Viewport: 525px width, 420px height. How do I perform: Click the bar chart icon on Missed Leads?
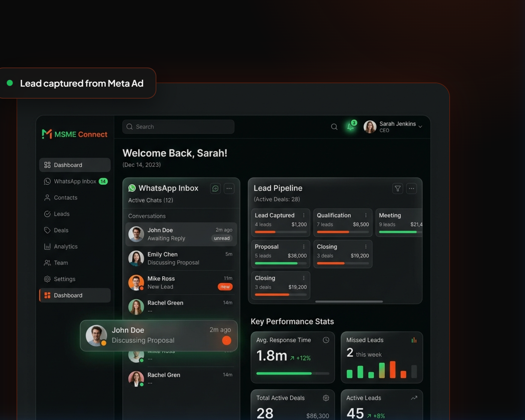pos(414,340)
